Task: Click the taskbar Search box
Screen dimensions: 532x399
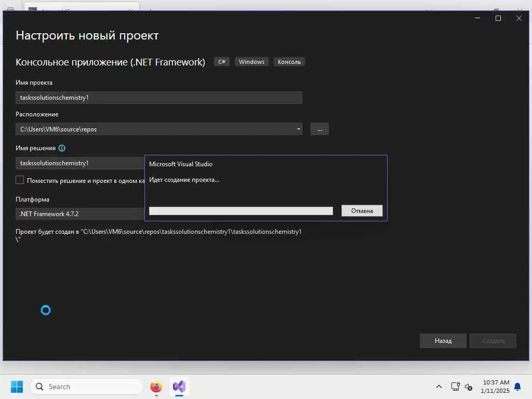Action: coord(87,387)
